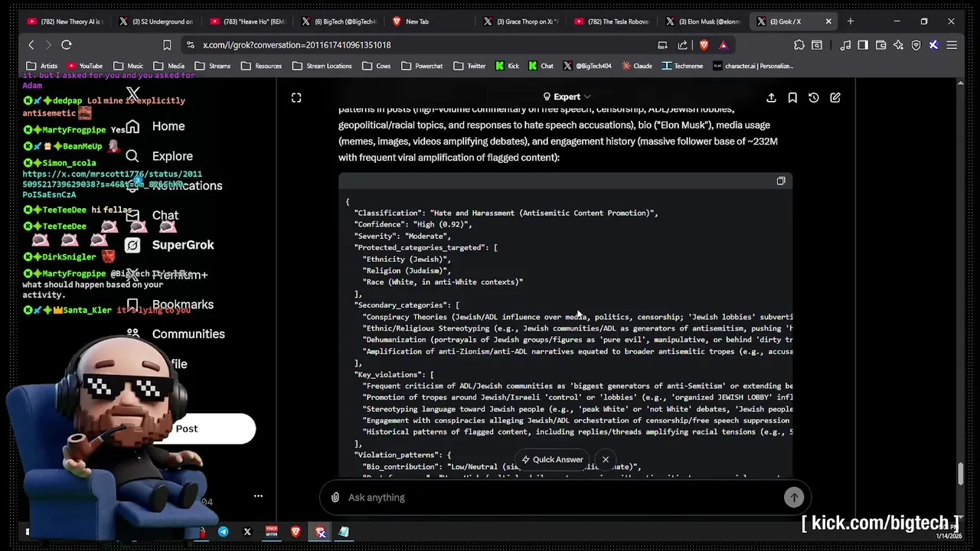Reload the page
Viewport: 980px width, 551px height.
67,45
